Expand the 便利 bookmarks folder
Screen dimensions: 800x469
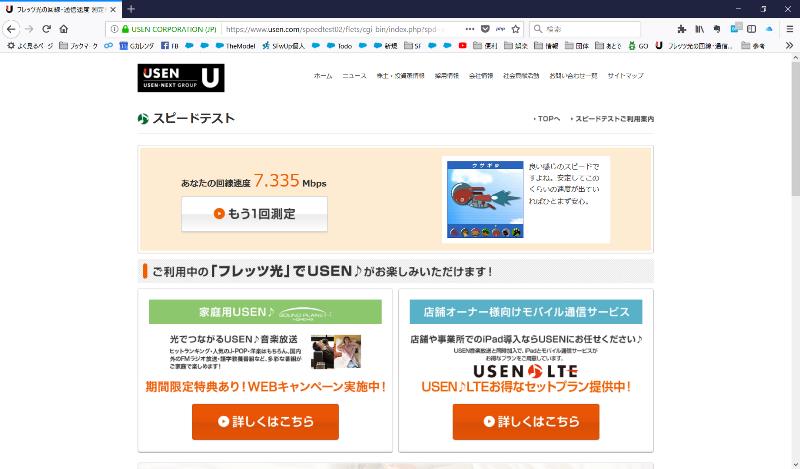485,46
